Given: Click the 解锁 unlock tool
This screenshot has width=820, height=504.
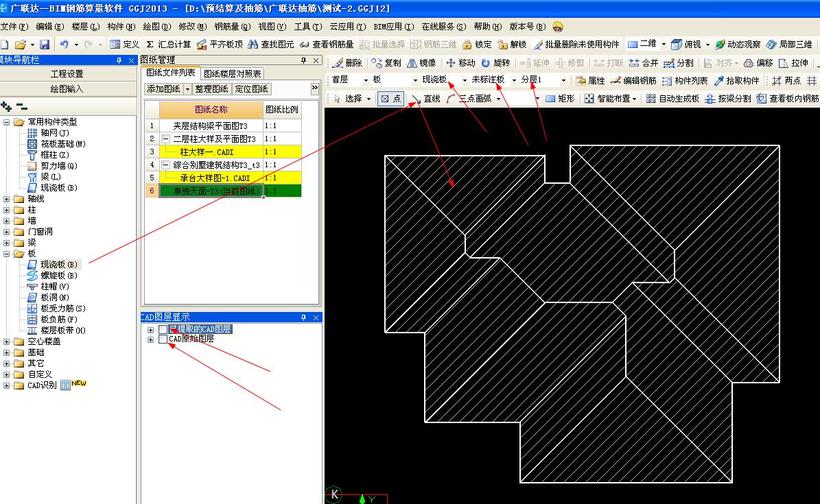Looking at the screenshot, I should click(x=512, y=45).
